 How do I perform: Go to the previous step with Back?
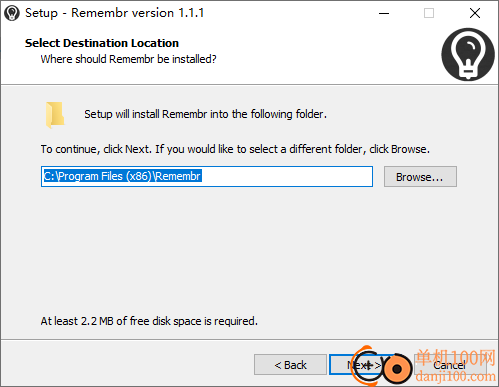(x=290, y=365)
